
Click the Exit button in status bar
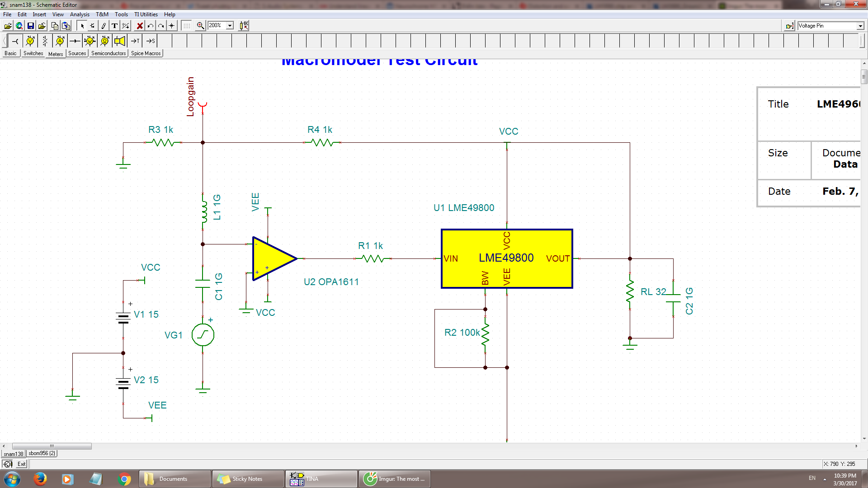[x=22, y=464]
